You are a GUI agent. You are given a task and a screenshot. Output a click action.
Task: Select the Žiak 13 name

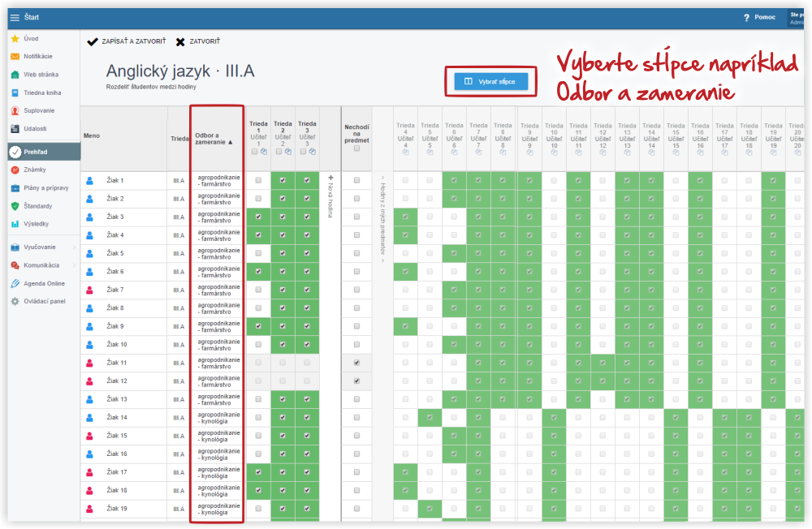click(x=116, y=399)
